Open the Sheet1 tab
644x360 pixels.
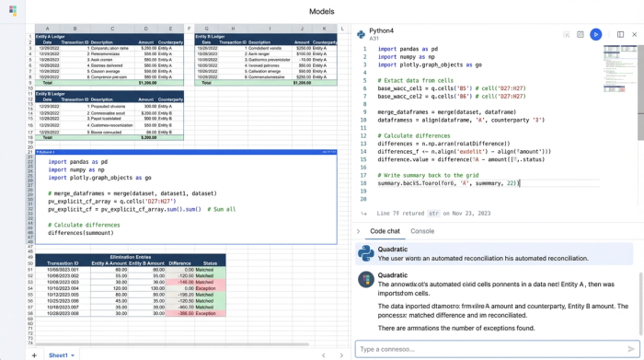[x=58, y=355]
